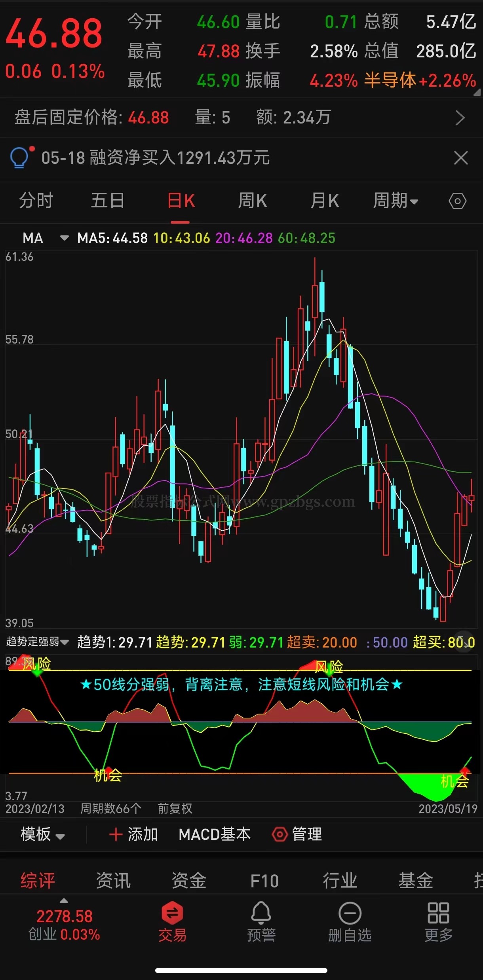Tap the 2278.58 index value
The height and width of the screenshot is (980, 483).
[64, 916]
